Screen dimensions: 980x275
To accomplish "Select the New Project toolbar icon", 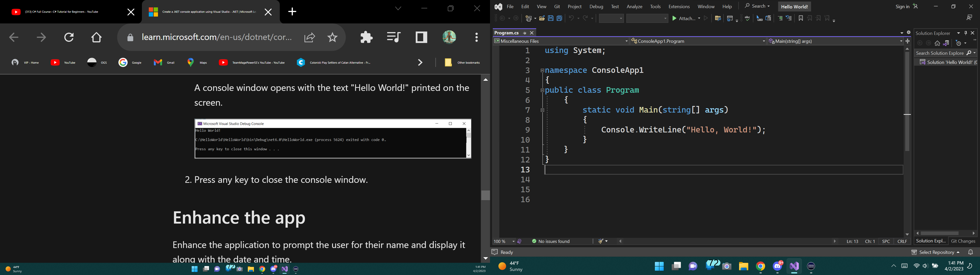I will coord(529,18).
